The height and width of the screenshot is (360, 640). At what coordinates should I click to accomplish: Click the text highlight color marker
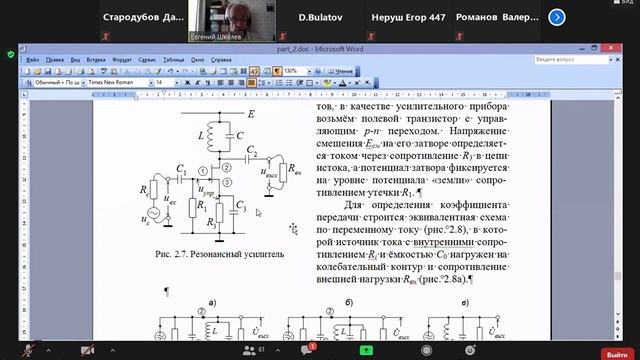pos(327,82)
